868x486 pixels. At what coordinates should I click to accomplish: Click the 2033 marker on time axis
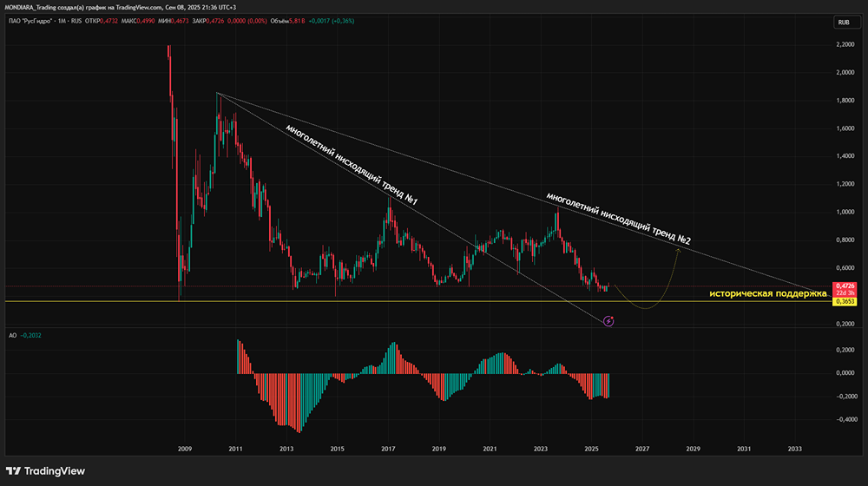point(794,449)
